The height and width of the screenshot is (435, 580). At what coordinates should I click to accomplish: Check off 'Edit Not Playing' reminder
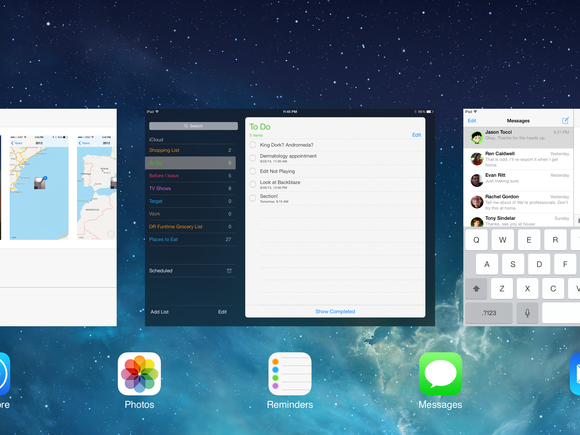[253, 171]
